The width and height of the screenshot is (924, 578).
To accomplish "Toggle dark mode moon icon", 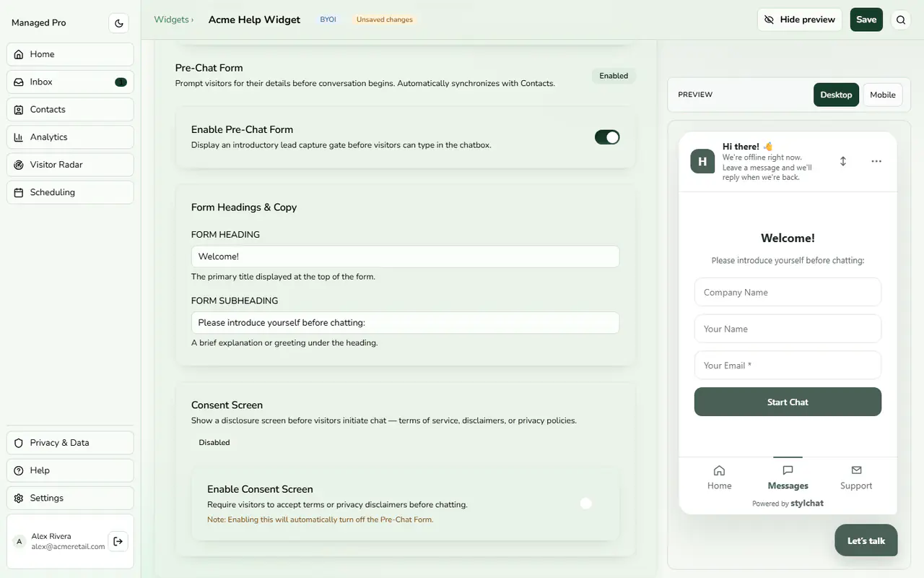I will pos(119,23).
